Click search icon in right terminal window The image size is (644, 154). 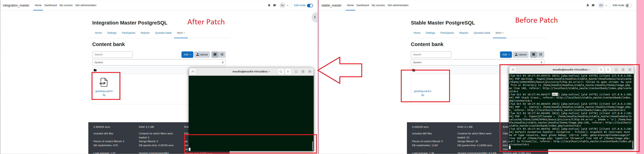point(601,70)
